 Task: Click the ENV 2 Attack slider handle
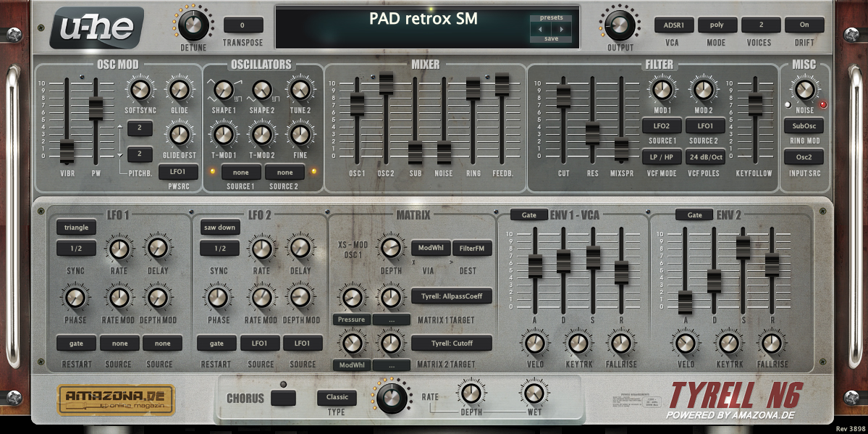click(686, 302)
